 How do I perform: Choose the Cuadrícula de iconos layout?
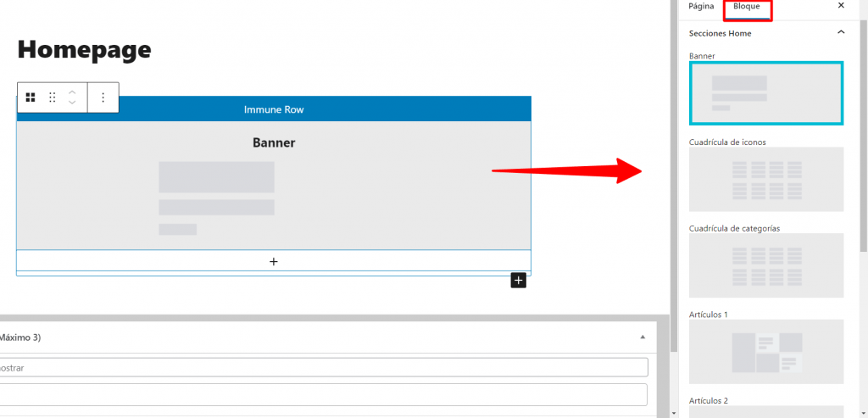(x=766, y=179)
